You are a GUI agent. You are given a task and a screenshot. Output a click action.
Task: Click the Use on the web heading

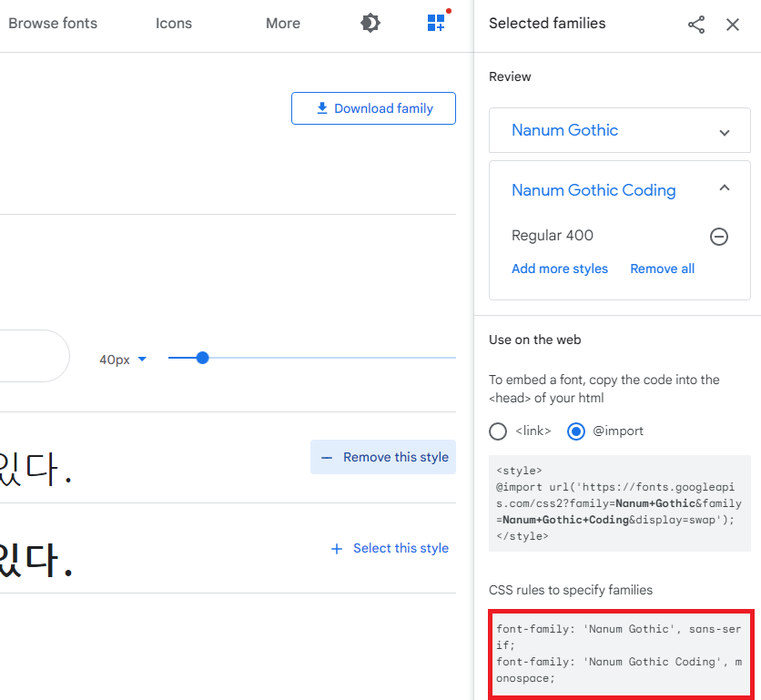[x=534, y=340]
